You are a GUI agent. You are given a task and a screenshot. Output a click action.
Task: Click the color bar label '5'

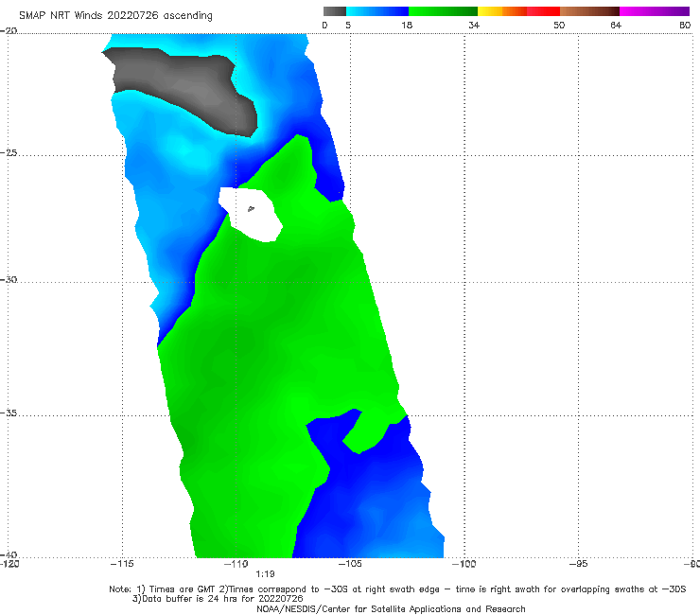[348, 25]
